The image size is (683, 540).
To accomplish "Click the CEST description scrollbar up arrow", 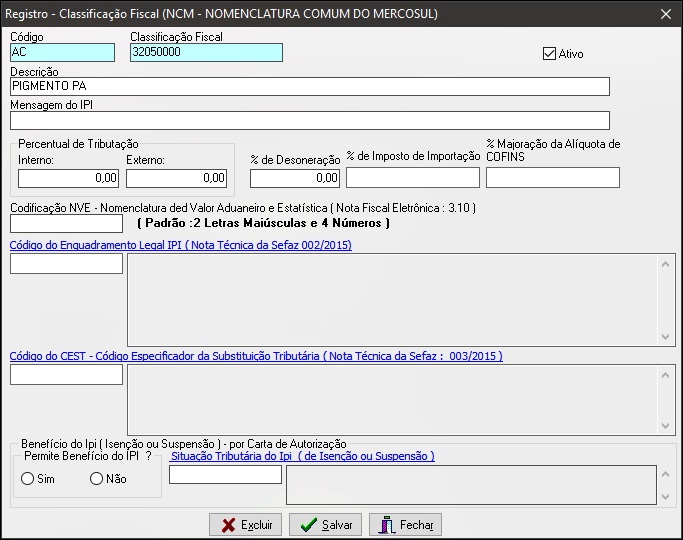I will 665,375.
